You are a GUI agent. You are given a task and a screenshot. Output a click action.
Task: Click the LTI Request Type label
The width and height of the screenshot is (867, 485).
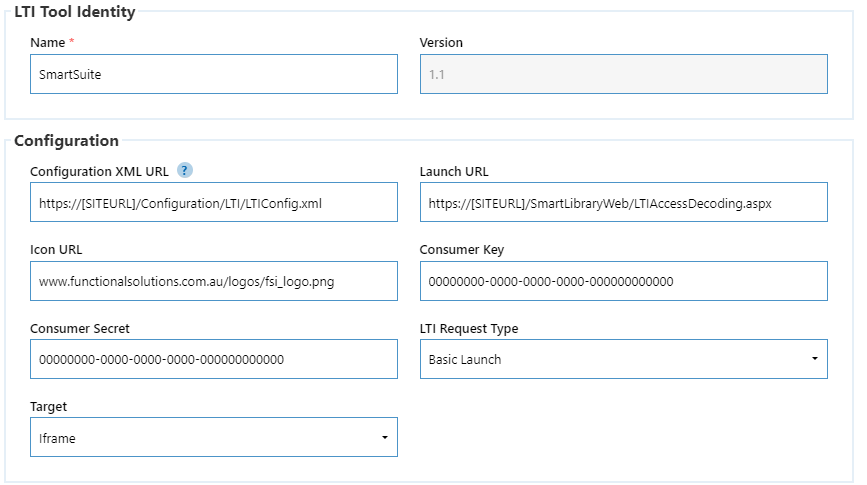point(469,328)
